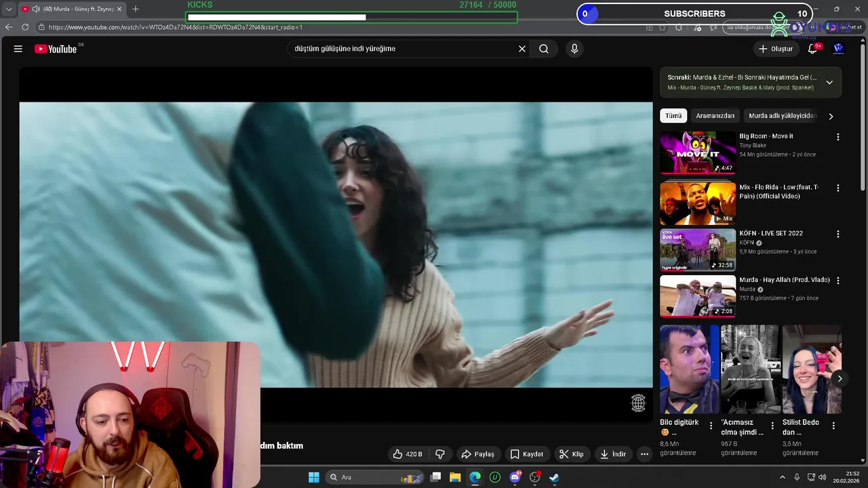Open volume control in system tray
868x488 pixels.
tap(824, 477)
